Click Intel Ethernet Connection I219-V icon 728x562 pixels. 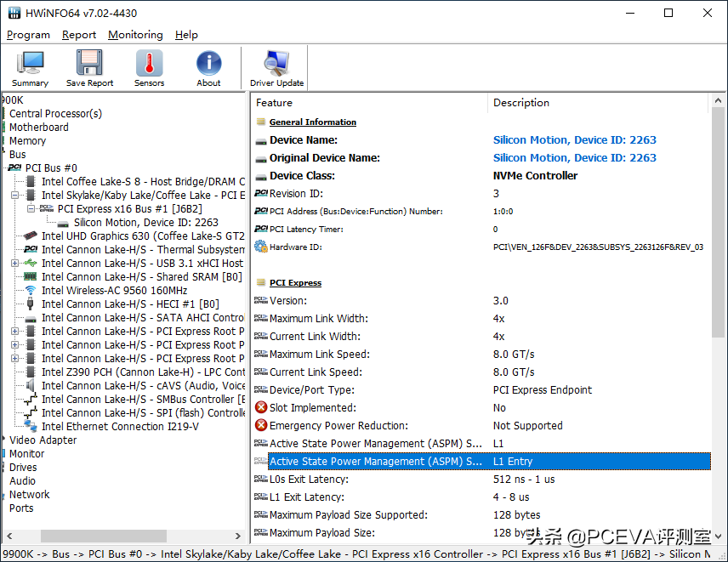[30, 426]
